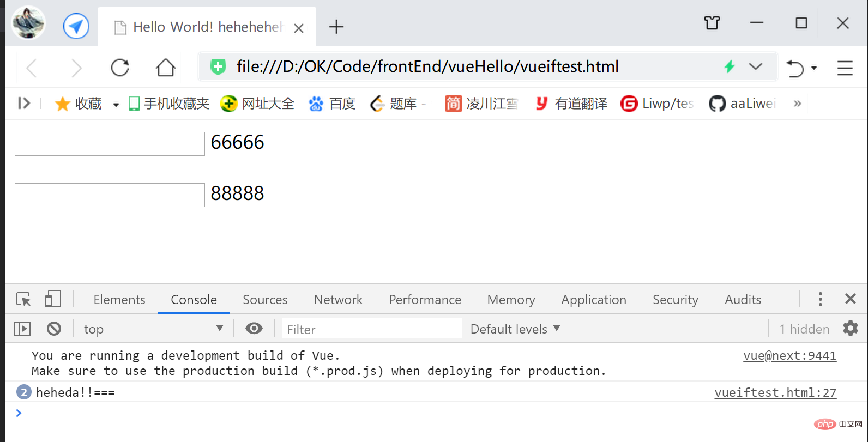This screenshot has width=868, height=442.
Task: Switch to the Audits tab
Action: tap(743, 300)
